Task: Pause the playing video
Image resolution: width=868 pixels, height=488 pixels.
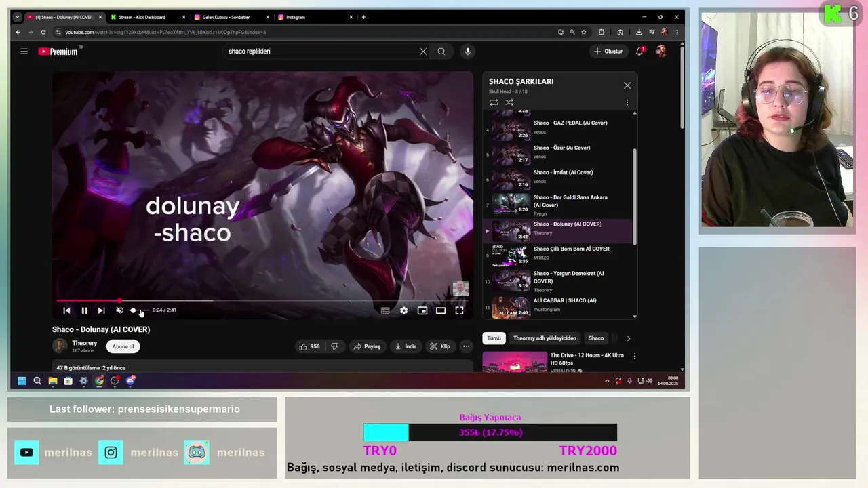Action: (84, 310)
